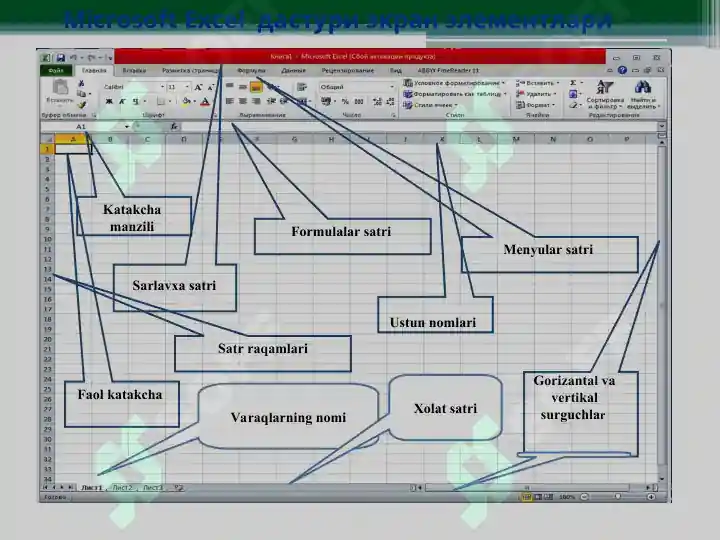Open Format as Table (Форматировать как таблицу) dropdown
Image resolution: width=720 pixels, height=540 pixels.
(455, 94)
